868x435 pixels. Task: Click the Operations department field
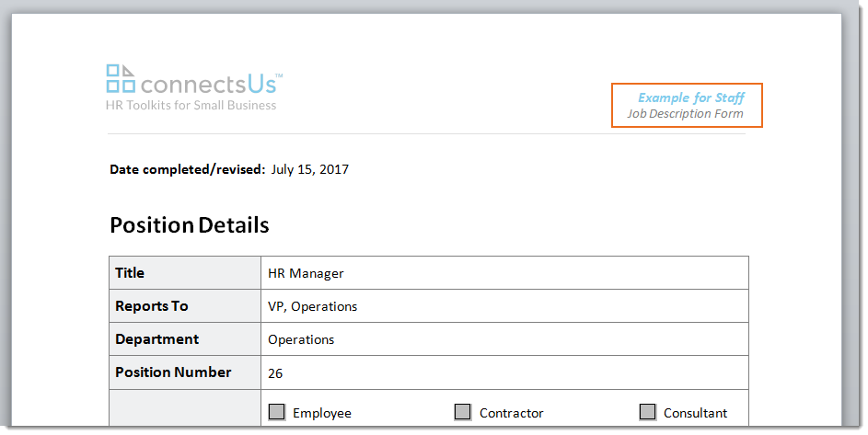(x=504, y=339)
